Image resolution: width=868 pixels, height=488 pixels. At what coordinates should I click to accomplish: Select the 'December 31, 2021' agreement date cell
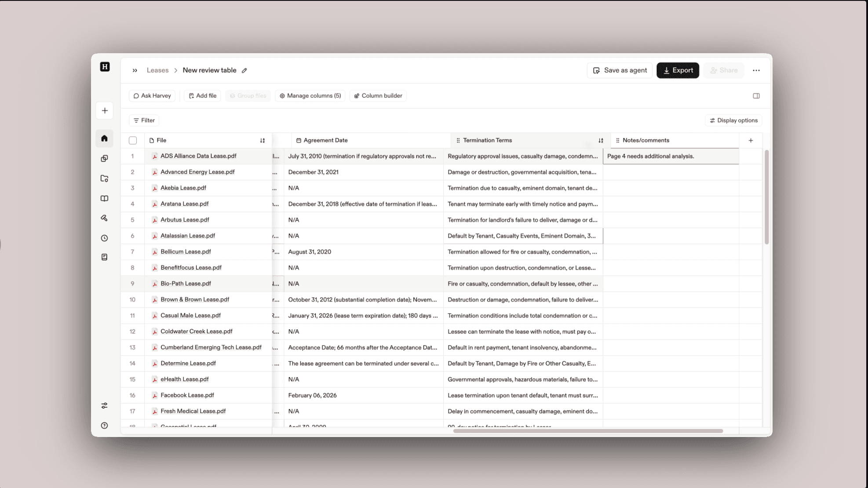click(x=364, y=172)
